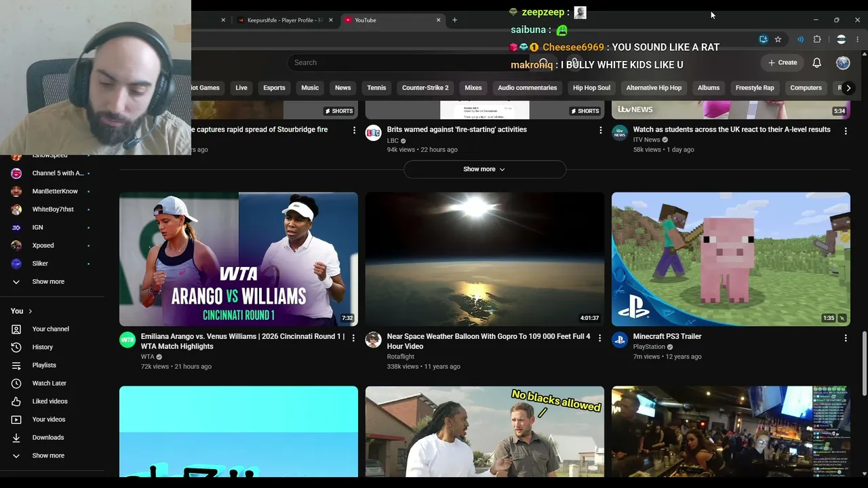The image size is (868, 488).
Task: Open Watch Later in the sidebar
Action: click(52, 383)
